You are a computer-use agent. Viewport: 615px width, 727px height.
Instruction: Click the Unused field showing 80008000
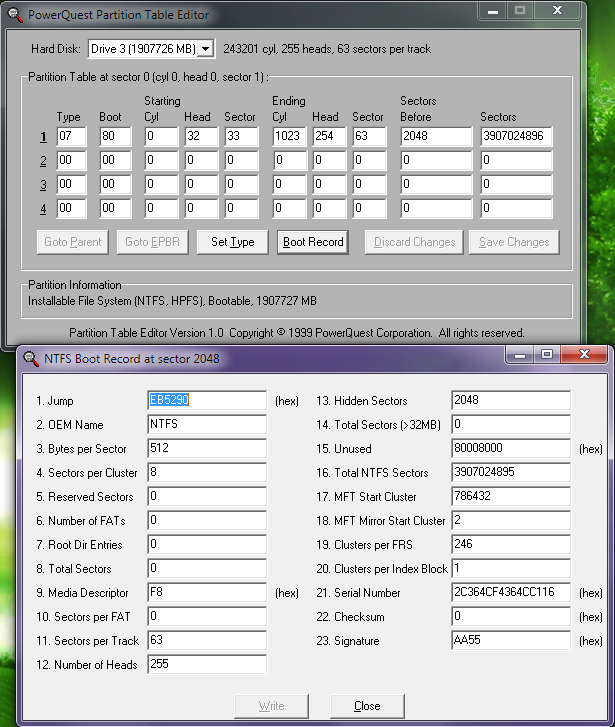click(511, 448)
